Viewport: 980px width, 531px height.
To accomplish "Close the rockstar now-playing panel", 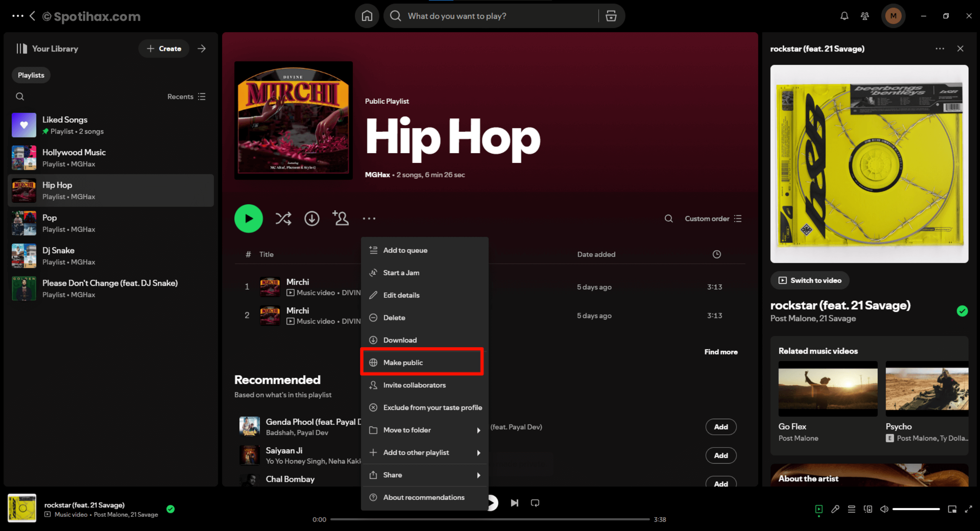I will [960, 49].
